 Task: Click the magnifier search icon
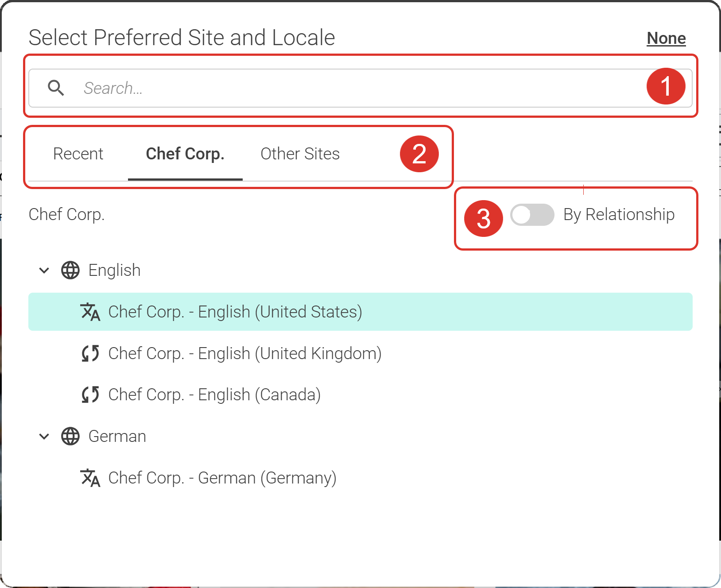[x=56, y=88]
